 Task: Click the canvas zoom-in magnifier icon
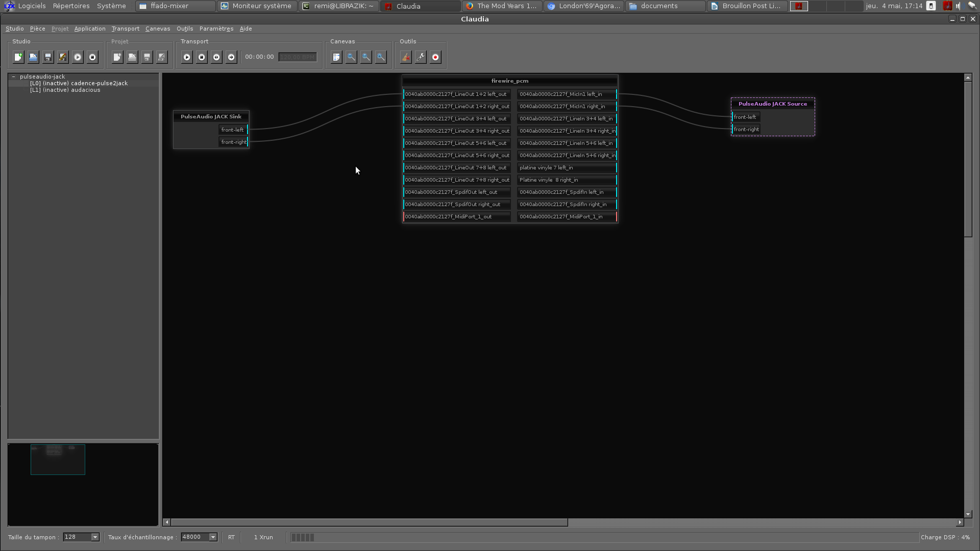pyautogui.click(x=351, y=57)
